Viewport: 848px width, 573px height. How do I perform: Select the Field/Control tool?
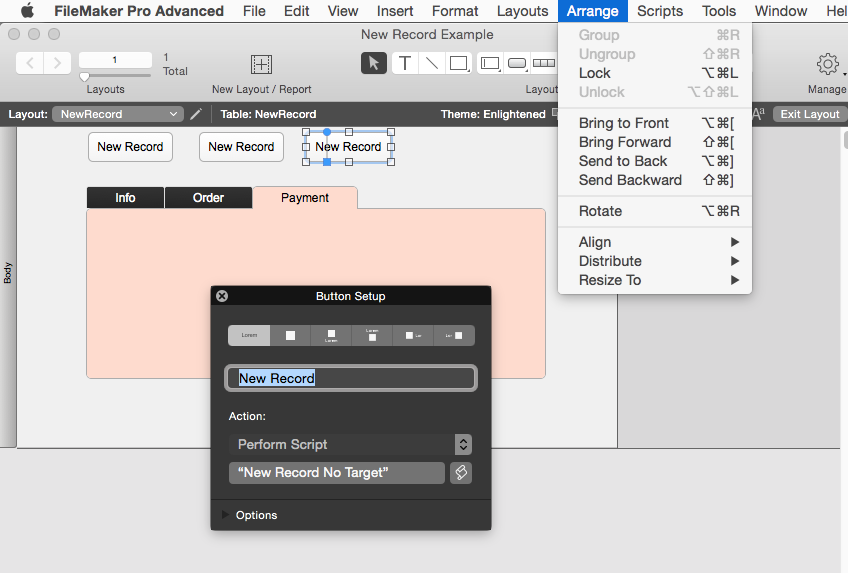click(490, 63)
